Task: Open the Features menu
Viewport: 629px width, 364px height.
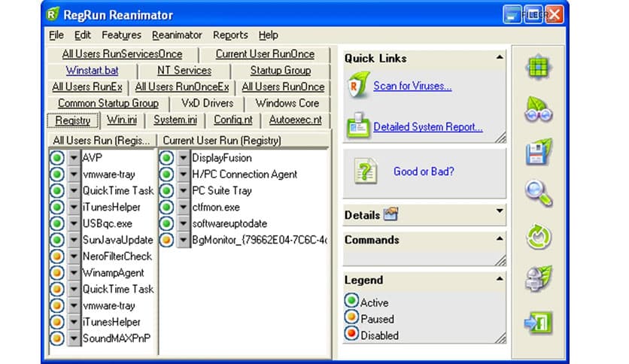Action: (x=121, y=35)
